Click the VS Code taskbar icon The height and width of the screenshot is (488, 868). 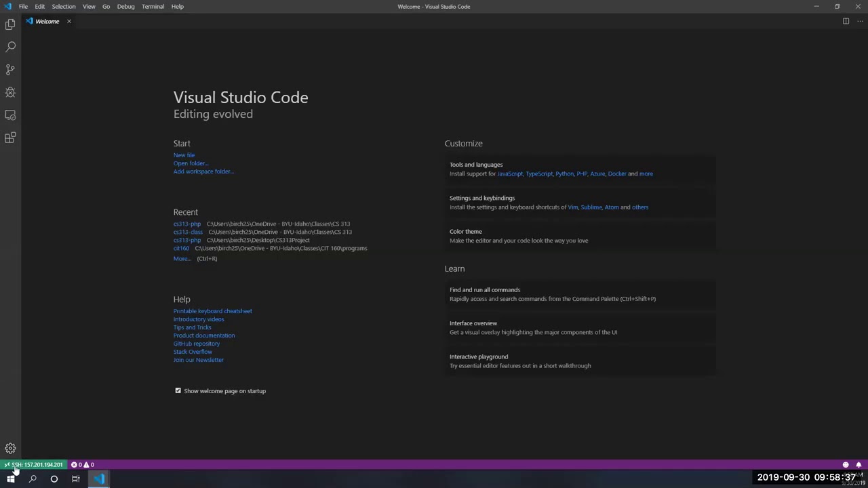pyautogui.click(x=99, y=479)
